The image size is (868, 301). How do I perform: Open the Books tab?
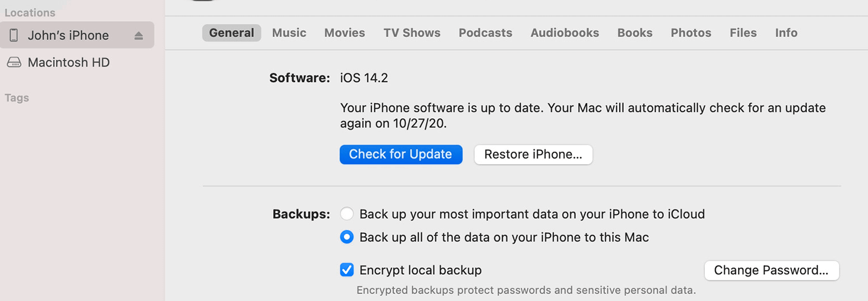point(635,33)
